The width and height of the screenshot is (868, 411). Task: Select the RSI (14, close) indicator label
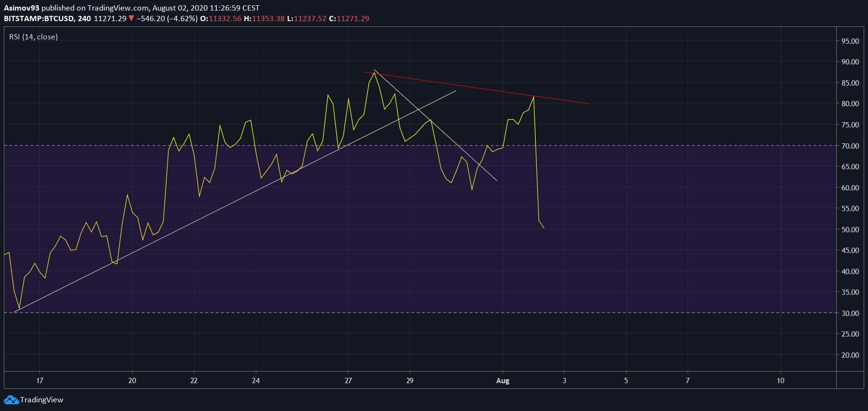(33, 37)
